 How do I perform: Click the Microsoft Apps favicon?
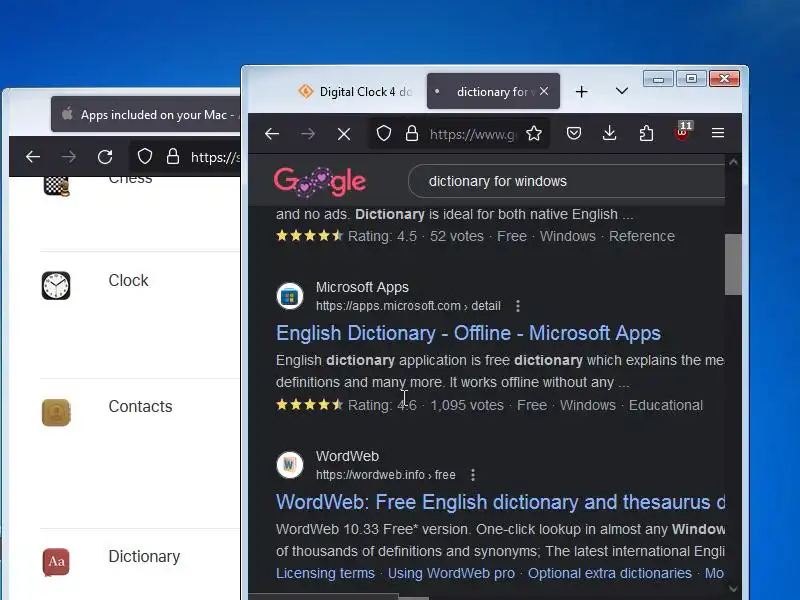(x=290, y=296)
